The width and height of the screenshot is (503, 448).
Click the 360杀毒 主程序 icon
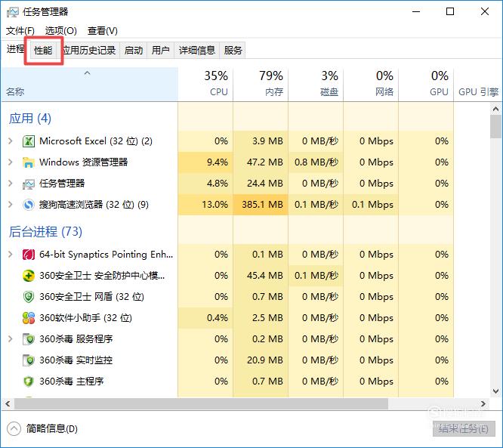tap(29, 382)
